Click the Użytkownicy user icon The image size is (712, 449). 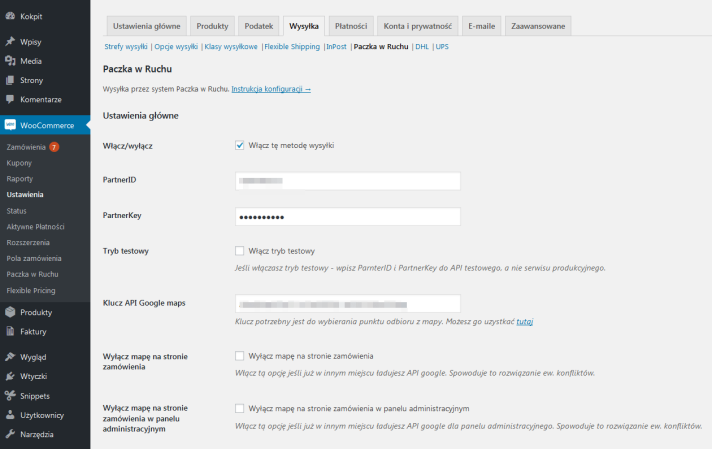coord(10,415)
